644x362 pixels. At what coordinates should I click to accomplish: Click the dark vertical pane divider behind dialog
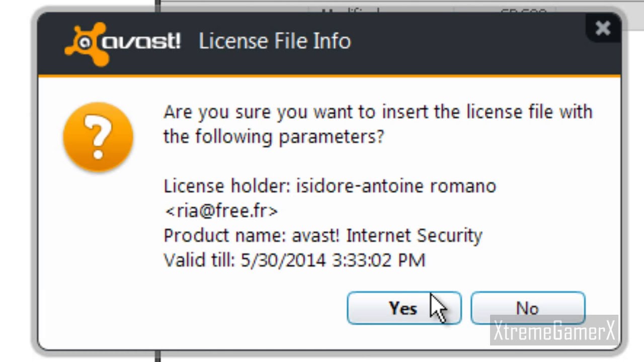point(157,6)
